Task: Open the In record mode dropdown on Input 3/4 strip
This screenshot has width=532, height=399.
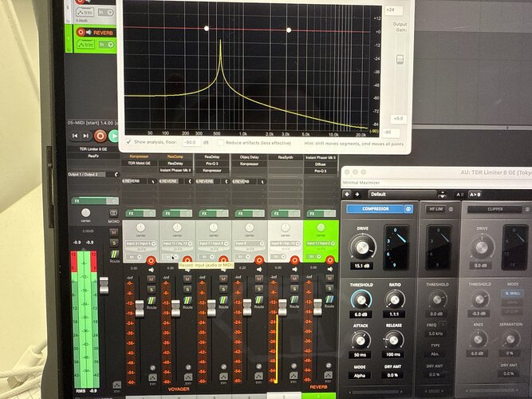Action: pyautogui.click(x=134, y=257)
